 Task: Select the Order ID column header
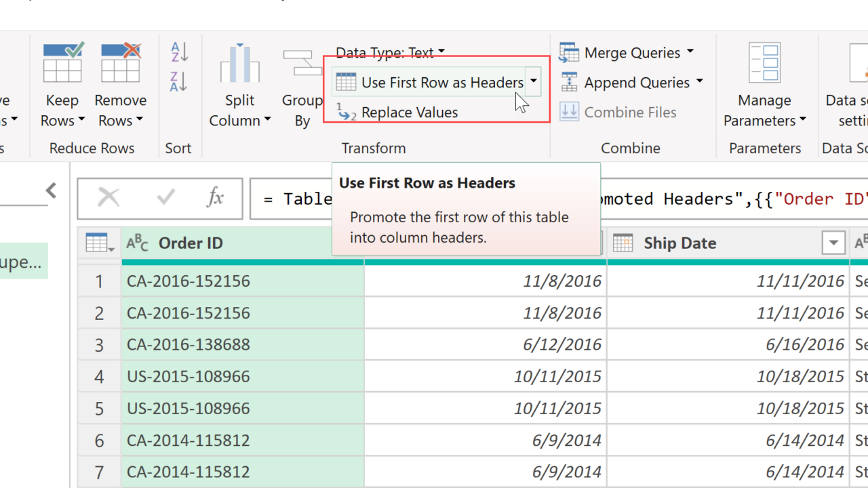190,243
